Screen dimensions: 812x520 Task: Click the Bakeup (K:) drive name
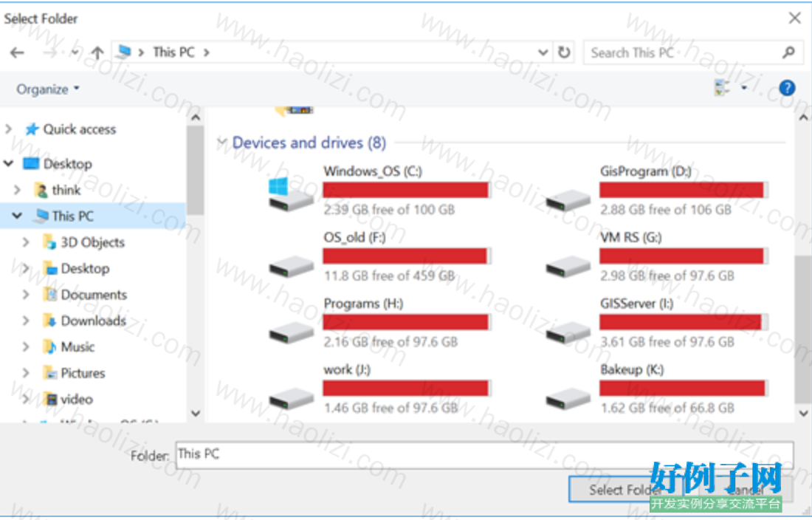click(632, 370)
